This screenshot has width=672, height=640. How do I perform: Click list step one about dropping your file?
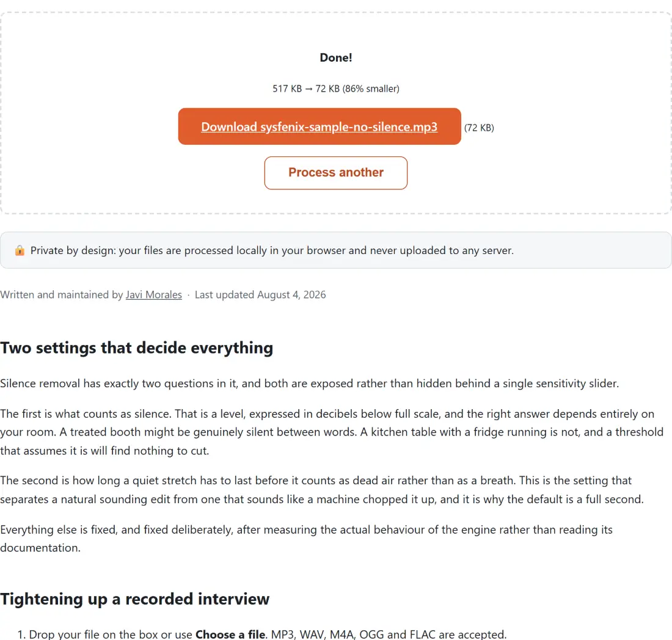pyautogui.click(x=262, y=634)
